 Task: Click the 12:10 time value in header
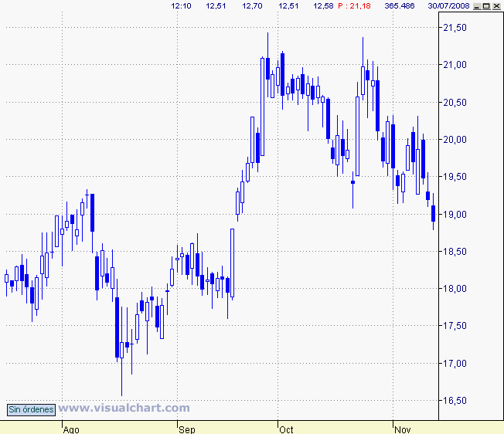pos(181,5)
